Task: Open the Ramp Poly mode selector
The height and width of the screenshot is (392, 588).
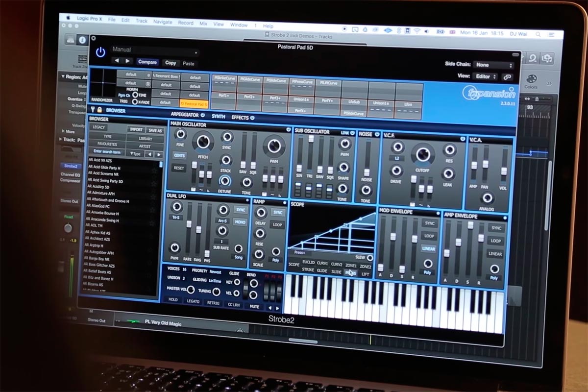Action: click(x=276, y=261)
